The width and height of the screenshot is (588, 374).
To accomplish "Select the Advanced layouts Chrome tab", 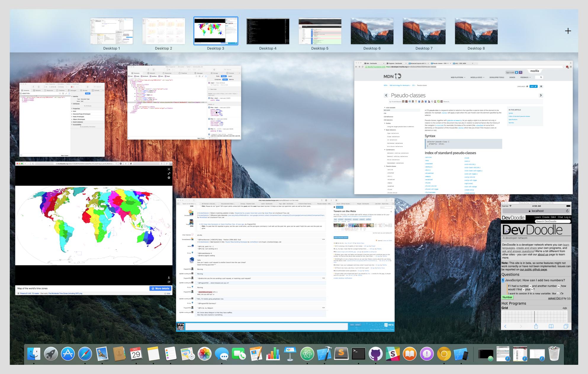I will [418, 63].
